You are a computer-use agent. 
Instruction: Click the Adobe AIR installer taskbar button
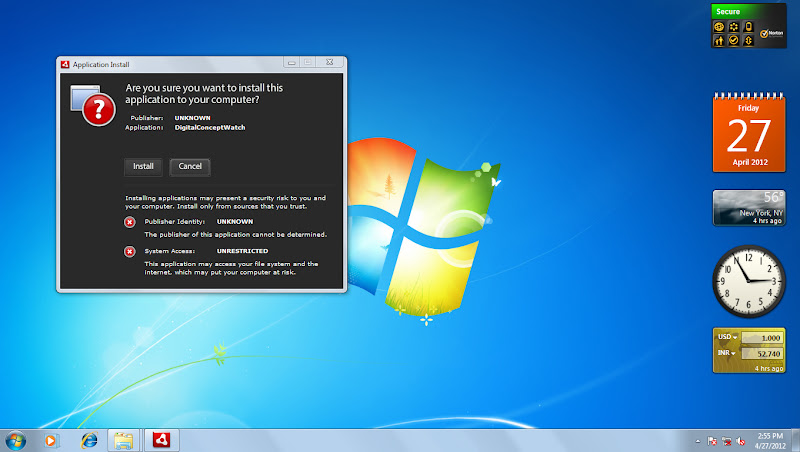click(162, 440)
